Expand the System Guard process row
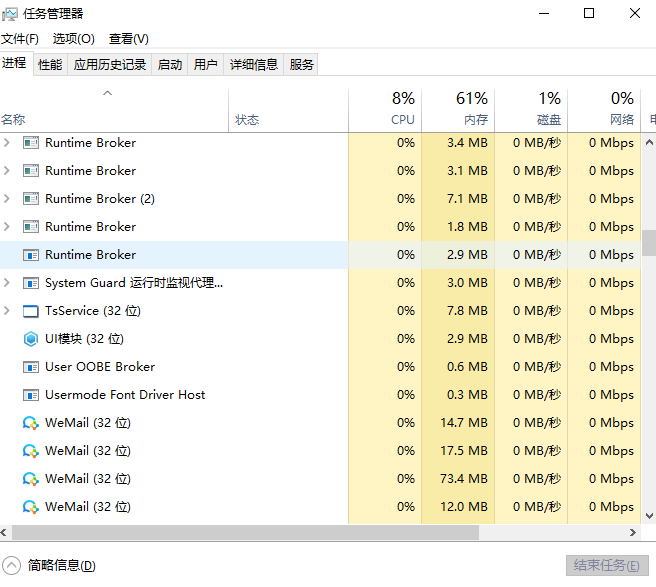656x587 pixels. [x=6, y=283]
